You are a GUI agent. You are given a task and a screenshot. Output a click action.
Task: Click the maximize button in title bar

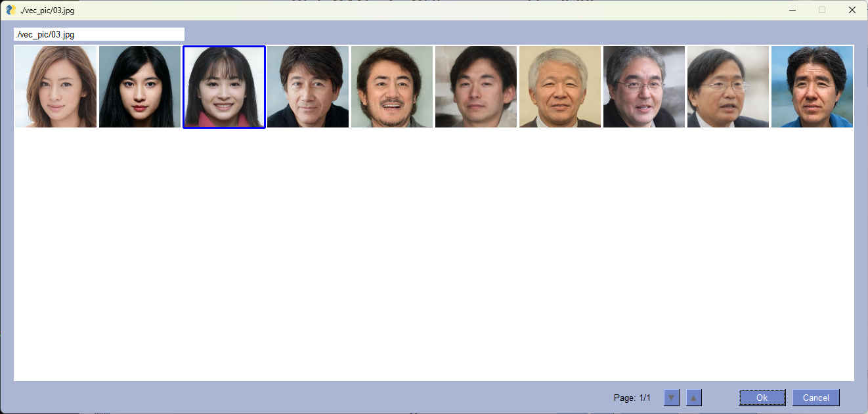(x=822, y=10)
